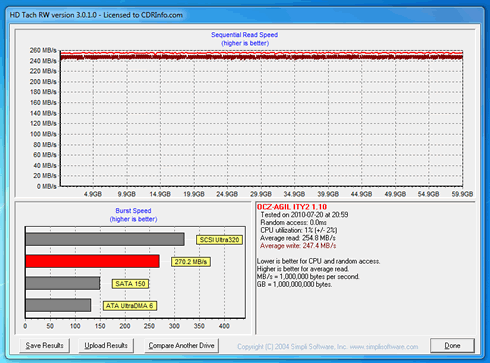Close the dialog with Done
The width and height of the screenshot is (490, 363).
[x=452, y=346]
